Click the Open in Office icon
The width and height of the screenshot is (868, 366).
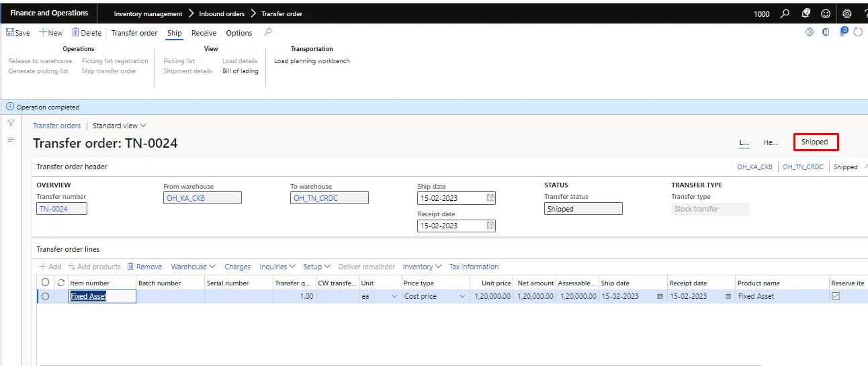pos(826,32)
